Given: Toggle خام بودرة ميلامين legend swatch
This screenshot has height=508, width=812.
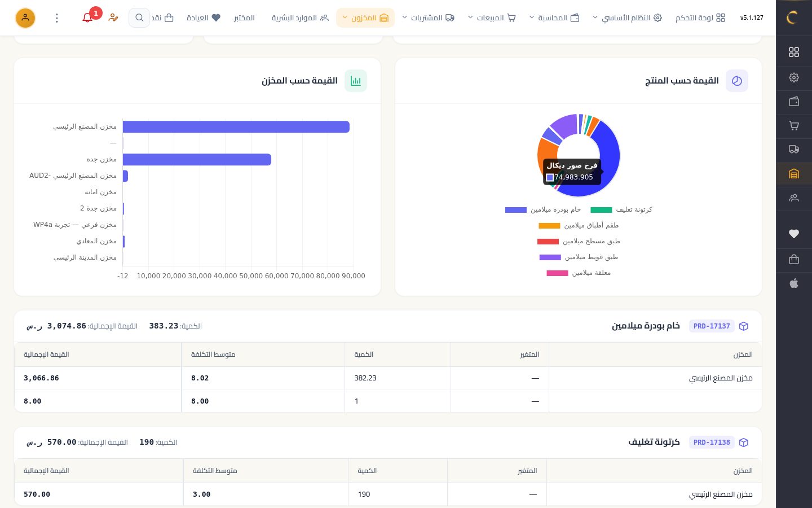Looking at the screenshot, I should 516,209.
